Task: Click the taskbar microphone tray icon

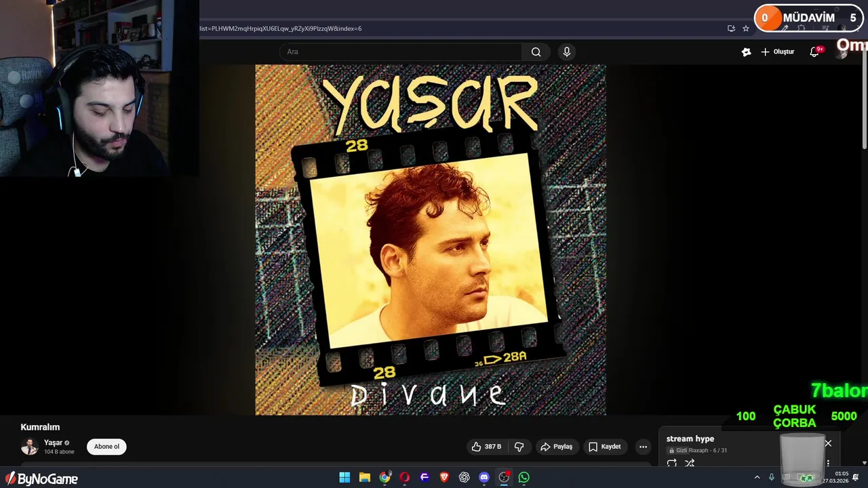Action: pyautogui.click(x=772, y=477)
